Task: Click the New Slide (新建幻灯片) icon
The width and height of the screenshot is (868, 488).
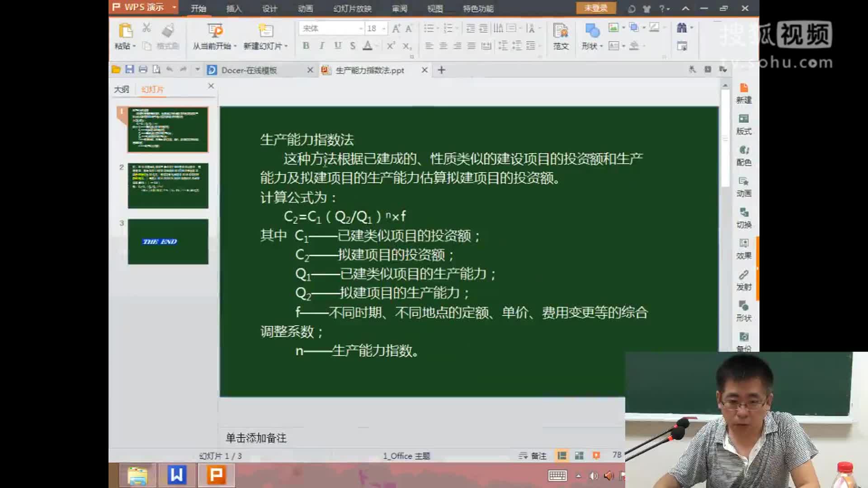Action: (x=266, y=31)
